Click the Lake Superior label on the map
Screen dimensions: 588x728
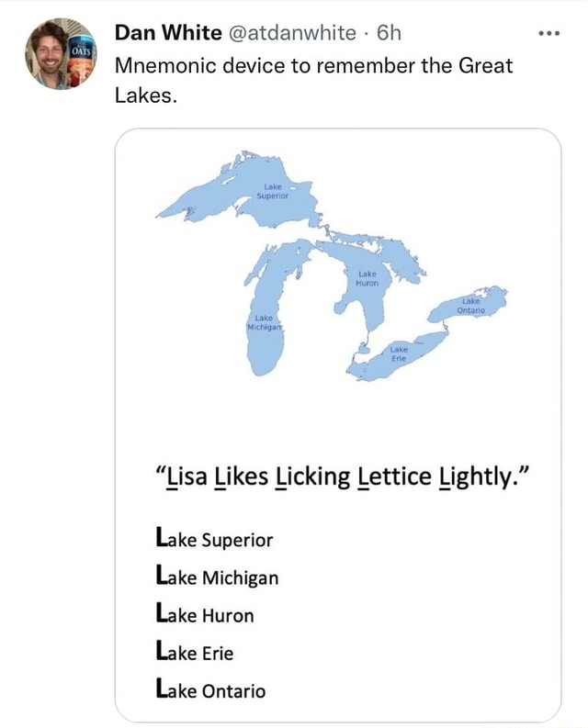point(273,191)
